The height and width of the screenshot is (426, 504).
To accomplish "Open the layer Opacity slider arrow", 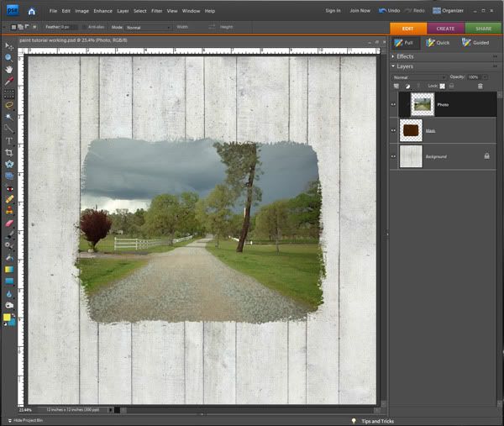I will click(485, 77).
